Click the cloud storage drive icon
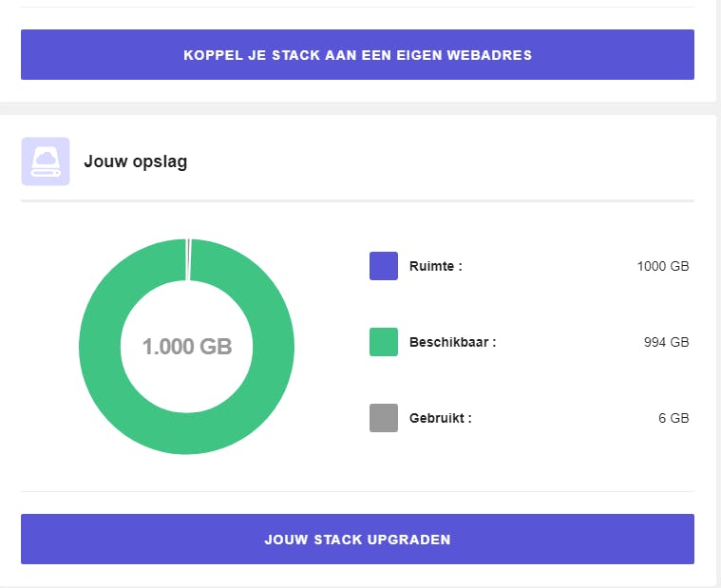 [46, 161]
